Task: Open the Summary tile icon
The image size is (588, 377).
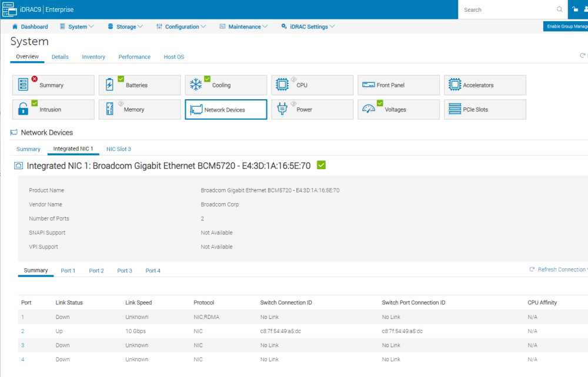Action: pos(24,85)
